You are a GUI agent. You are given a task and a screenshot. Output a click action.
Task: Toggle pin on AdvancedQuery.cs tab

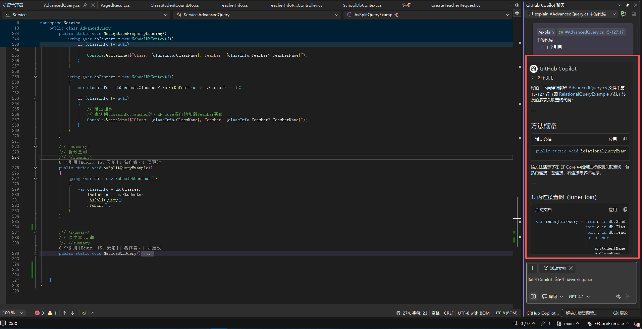pos(85,5)
